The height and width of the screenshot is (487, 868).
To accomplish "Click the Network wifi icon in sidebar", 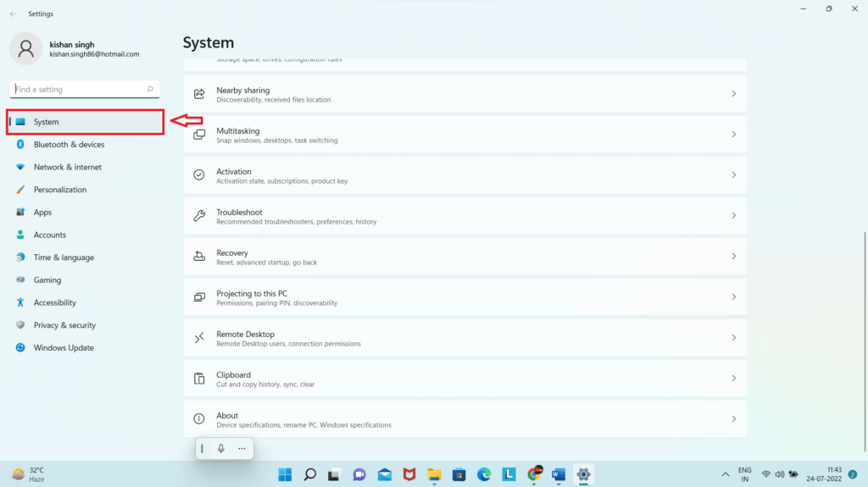I will point(20,167).
